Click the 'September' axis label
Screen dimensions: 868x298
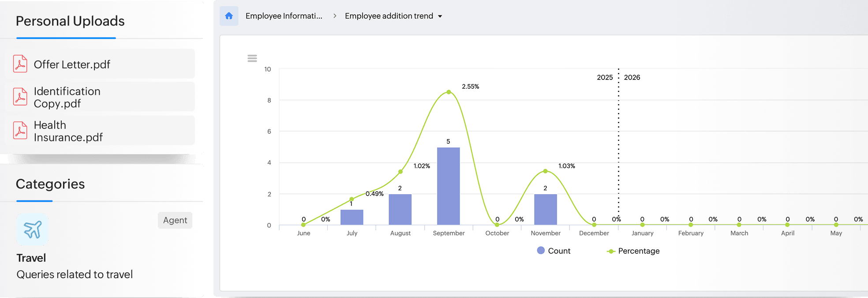(449, 233)
